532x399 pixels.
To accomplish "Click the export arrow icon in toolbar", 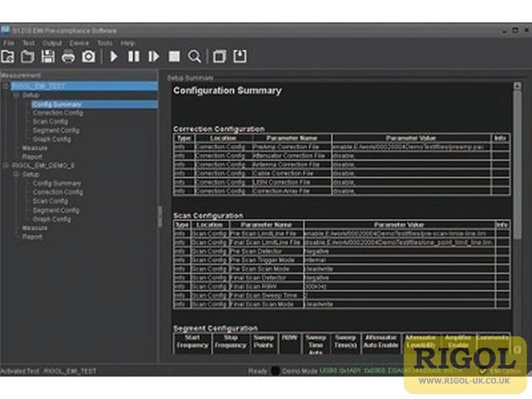I will (239, 57).
